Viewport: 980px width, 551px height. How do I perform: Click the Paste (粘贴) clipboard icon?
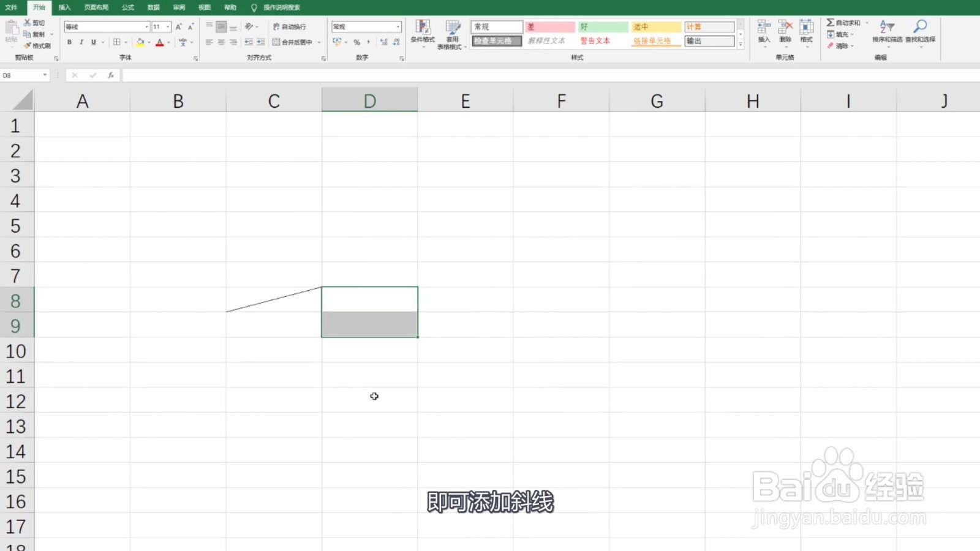[x=11, y=28]
